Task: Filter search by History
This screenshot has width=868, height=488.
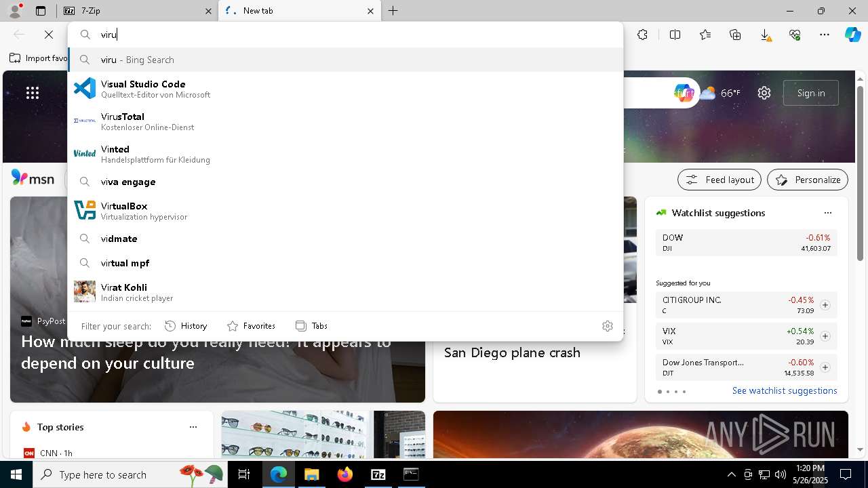Action: [186, 326]
